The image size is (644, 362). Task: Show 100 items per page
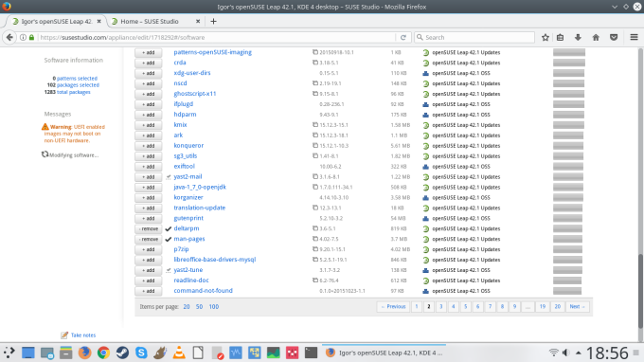(214, 306)
